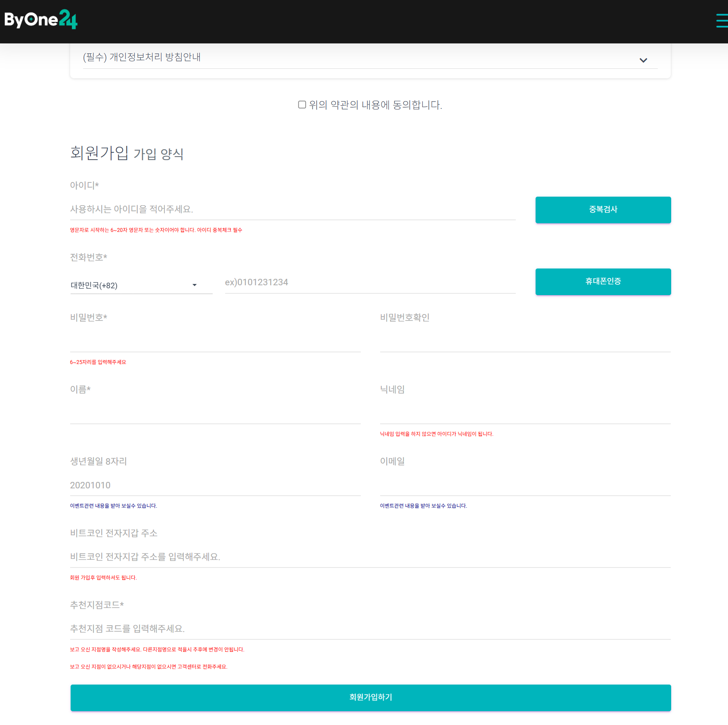This screenshot has width=728, height=725.
Task: Click the 이메일 email input field
Action: click(525, 485)
